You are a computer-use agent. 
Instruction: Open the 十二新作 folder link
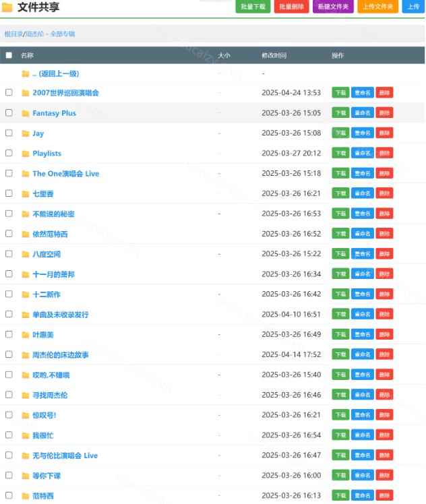click(47, 294)
